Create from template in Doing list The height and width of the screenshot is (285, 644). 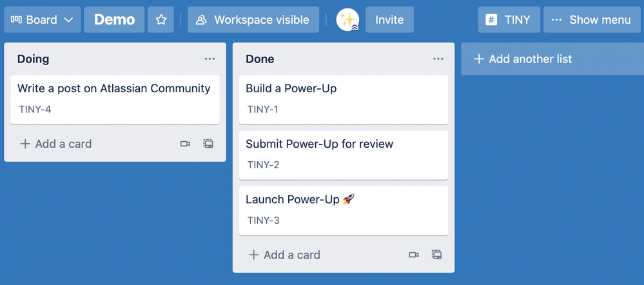tap(208, 144)
